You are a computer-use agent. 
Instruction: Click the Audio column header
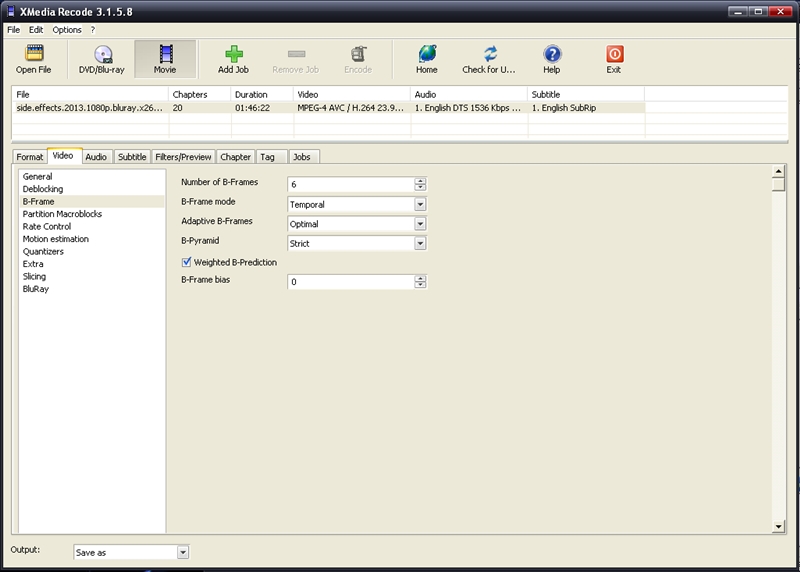point(469,94)
